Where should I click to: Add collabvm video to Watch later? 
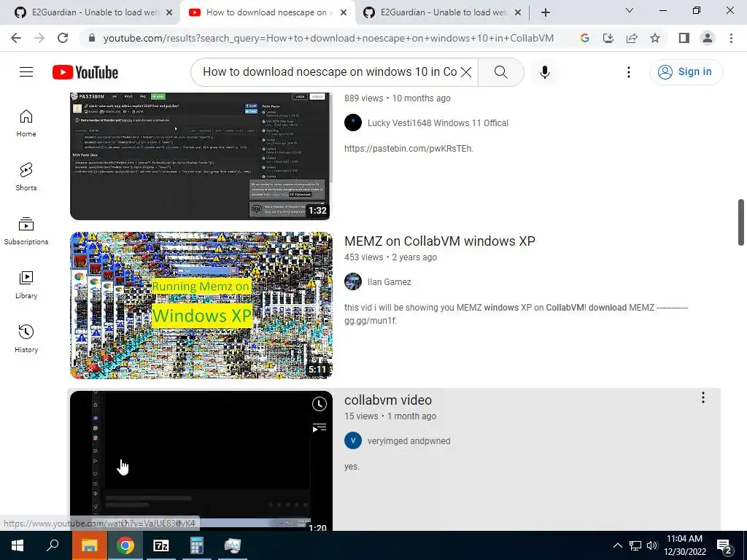(x=320, y=404)
